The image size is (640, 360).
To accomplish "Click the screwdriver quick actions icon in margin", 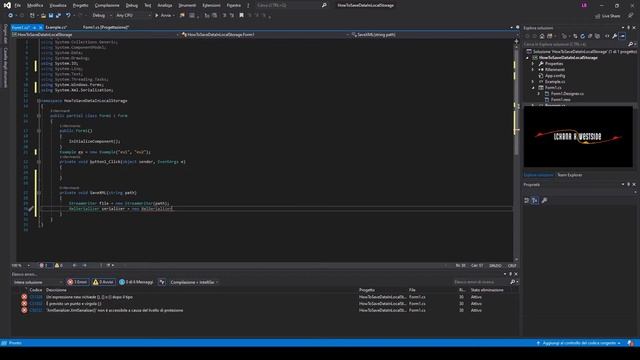I will coord(31,209).
